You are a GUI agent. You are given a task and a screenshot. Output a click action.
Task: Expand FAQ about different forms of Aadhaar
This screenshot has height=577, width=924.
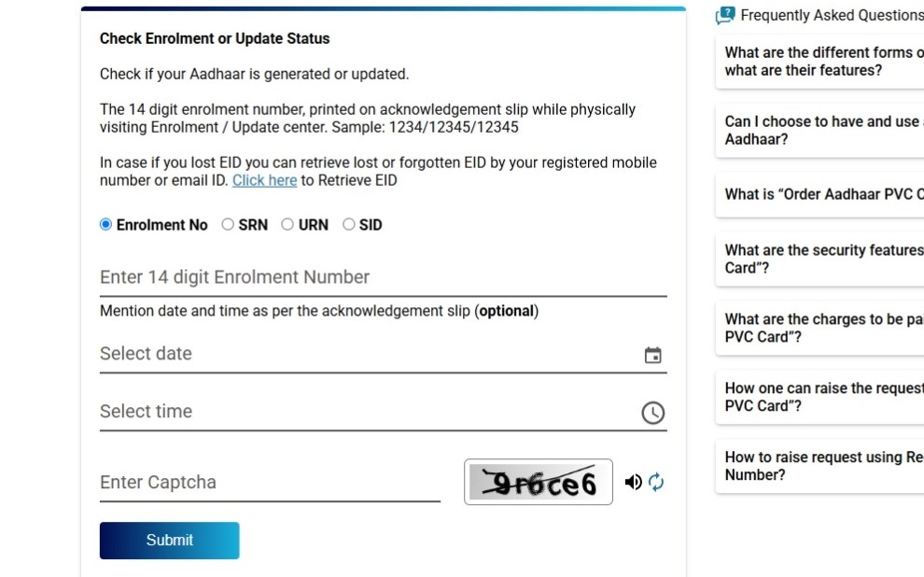click(819, 62)
